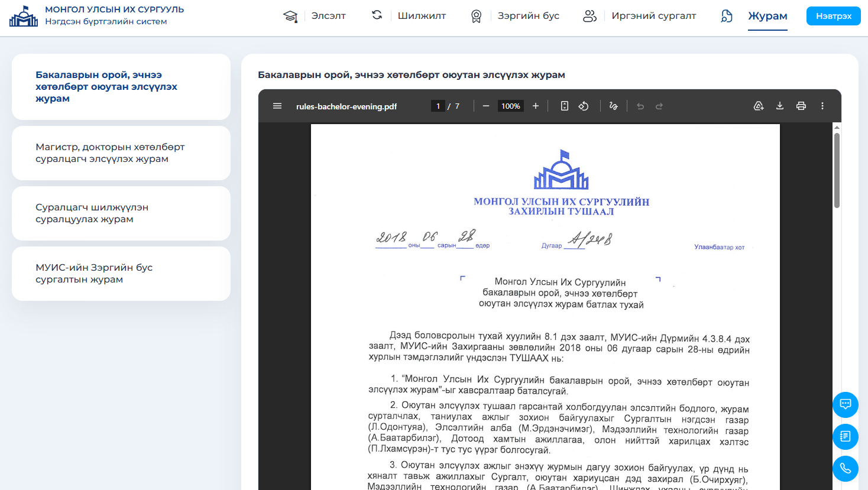The height and width of the screenshot is (490, 868).
Task: Open the PDF sidebar menu (hamburger icon)
Action: [277, 106]
